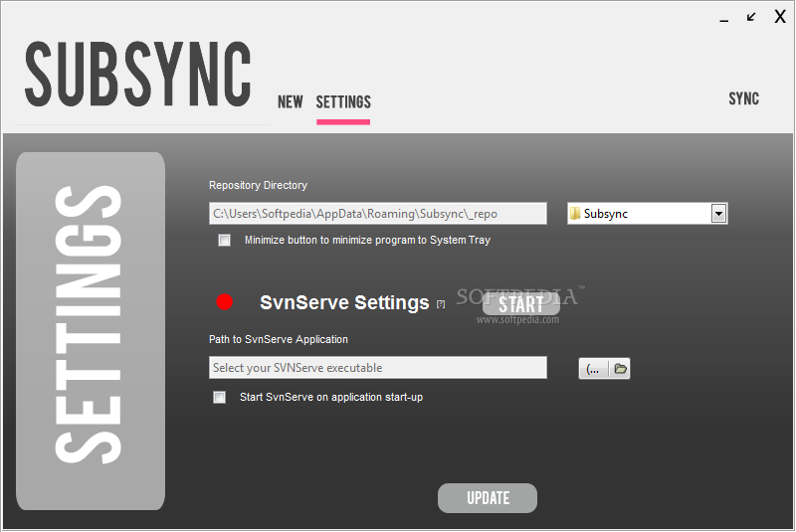Click the SVNServe executable path field

378,368
